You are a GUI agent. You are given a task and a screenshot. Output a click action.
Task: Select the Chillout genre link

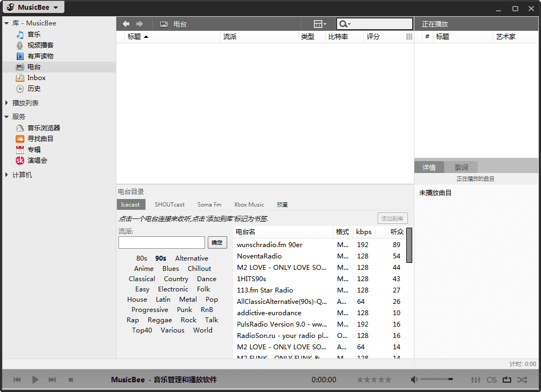pos(199,269)
